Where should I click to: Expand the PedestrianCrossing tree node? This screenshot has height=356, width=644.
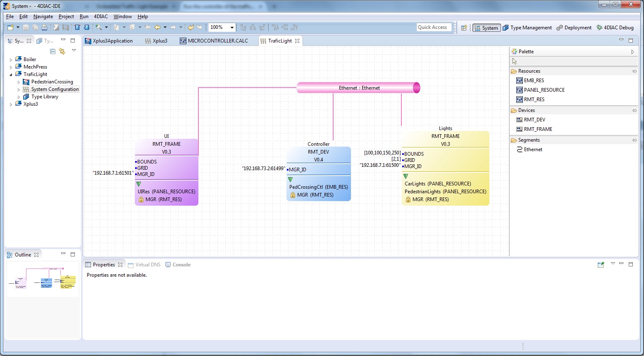[19, 82]
